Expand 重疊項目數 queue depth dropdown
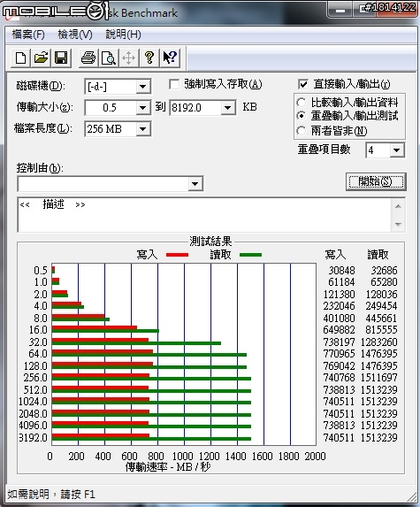The width and height of the screenshot is (420, 507). point(397,150)
